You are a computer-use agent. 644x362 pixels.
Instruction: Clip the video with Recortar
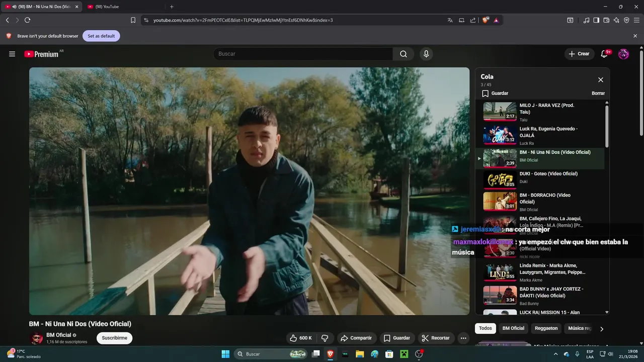436,338
